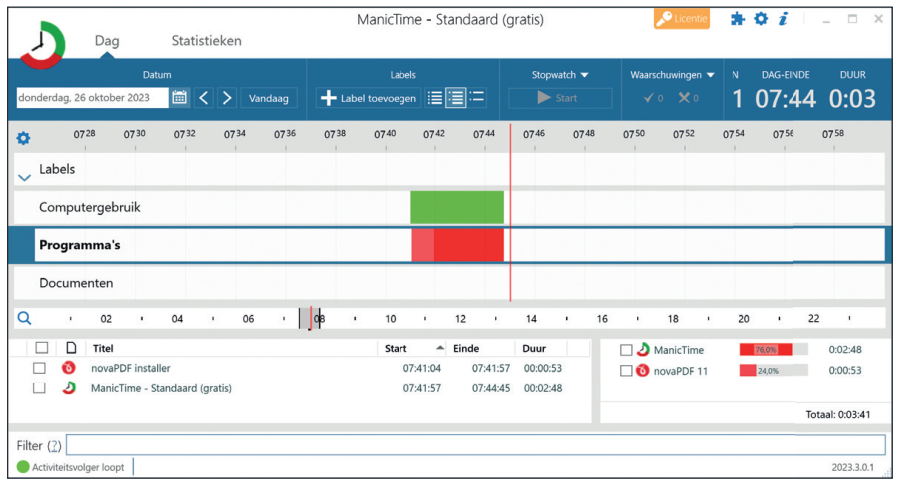
Task: Click the magnifier zoom icon on day timeline
Action: (x=24, y=318)
